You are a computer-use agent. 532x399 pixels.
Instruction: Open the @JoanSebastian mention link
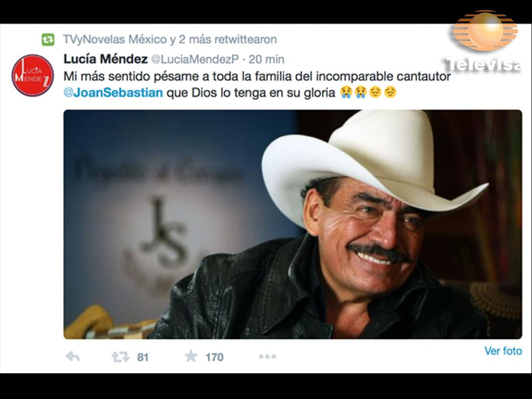coord(113,92)
